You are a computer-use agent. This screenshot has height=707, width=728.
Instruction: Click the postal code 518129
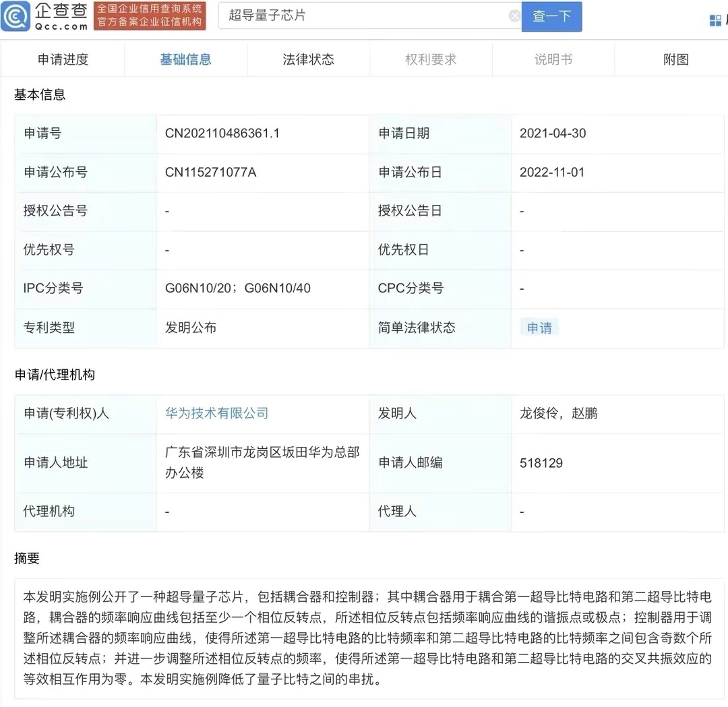(541, 463)
